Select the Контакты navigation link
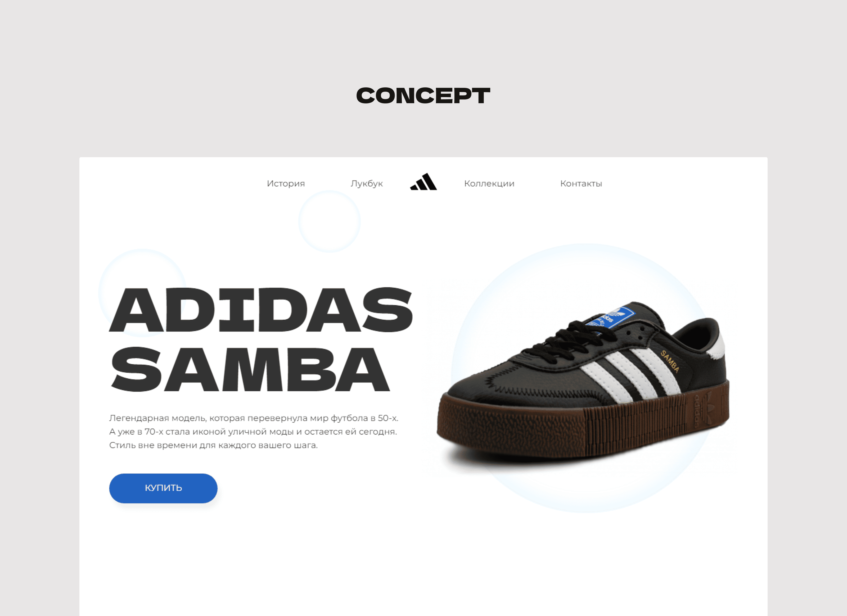 pyautogui.click(x=581, y=184)
